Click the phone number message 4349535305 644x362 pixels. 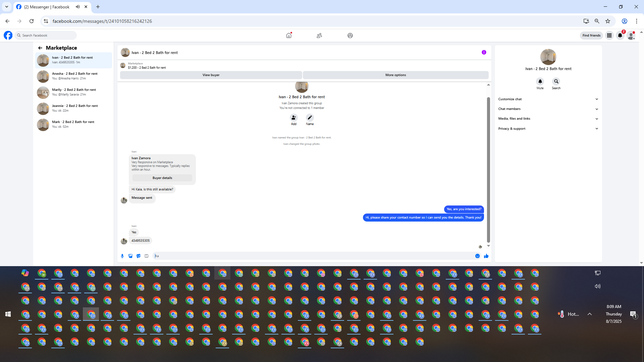click(141, 241)
